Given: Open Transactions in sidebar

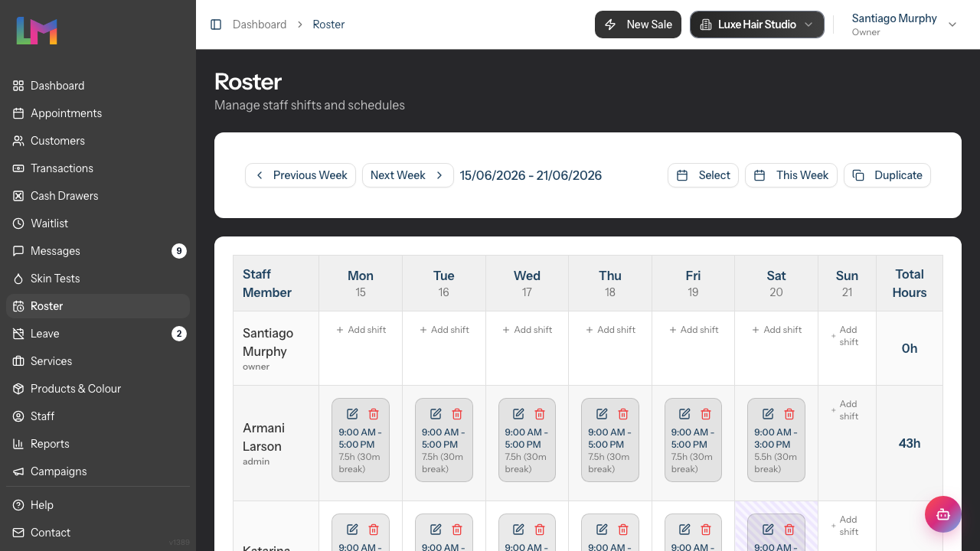Looking at the screenshot, I should 98,168.
